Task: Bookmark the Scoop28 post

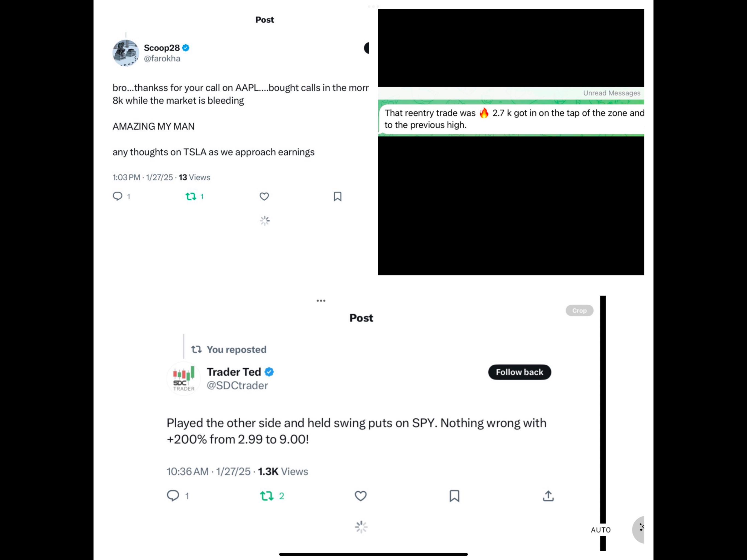Action: [x=337, y=196]
